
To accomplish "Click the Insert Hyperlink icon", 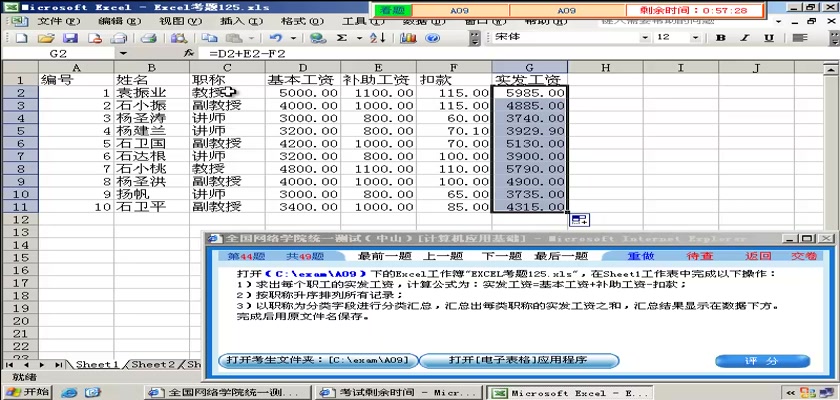I will 318,38.
